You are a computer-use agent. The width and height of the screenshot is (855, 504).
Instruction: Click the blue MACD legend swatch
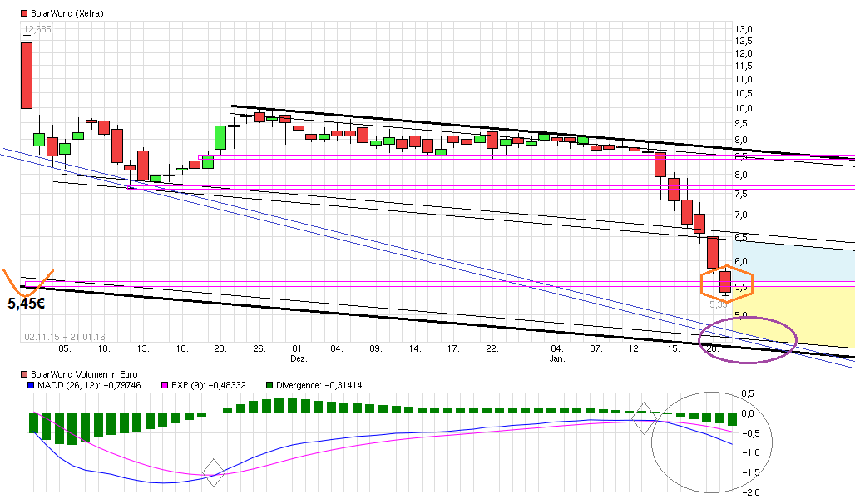point(31,385)
